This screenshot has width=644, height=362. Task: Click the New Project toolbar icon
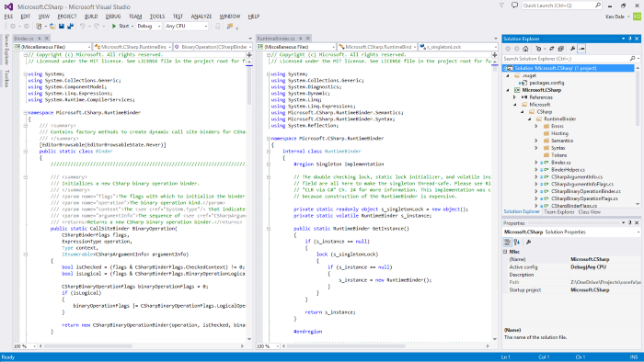tap(39, 26)
